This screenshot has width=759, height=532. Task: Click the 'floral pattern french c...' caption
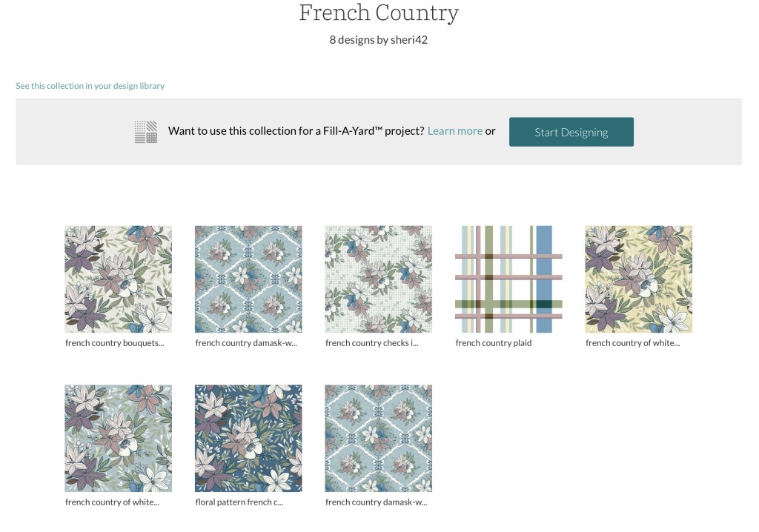click(239, 502)
